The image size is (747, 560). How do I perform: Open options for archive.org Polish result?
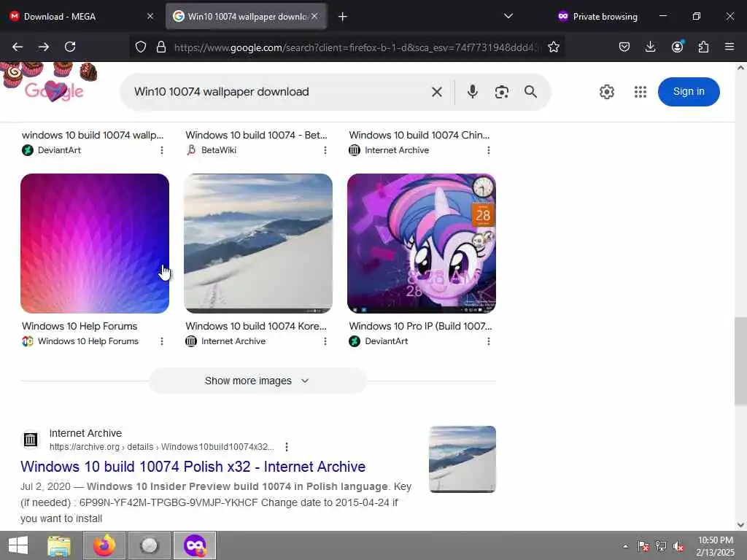pos(286,447)
